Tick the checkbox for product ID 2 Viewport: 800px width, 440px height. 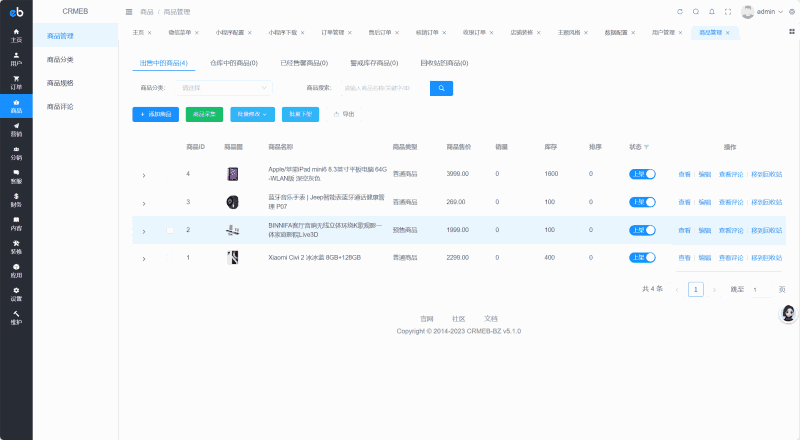(170, 230)
